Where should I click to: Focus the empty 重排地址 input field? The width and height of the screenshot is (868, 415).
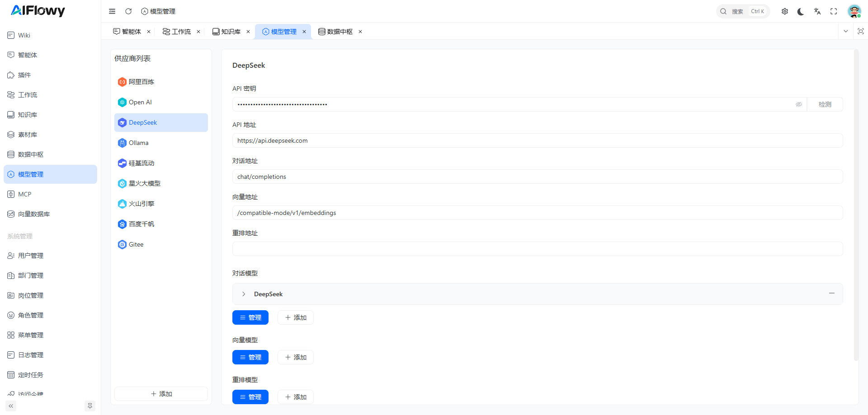(538, 249)
